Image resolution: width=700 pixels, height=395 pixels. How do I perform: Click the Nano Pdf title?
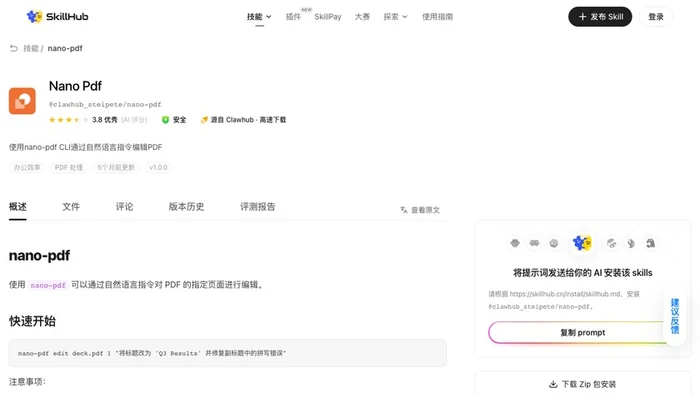point(75,86)
